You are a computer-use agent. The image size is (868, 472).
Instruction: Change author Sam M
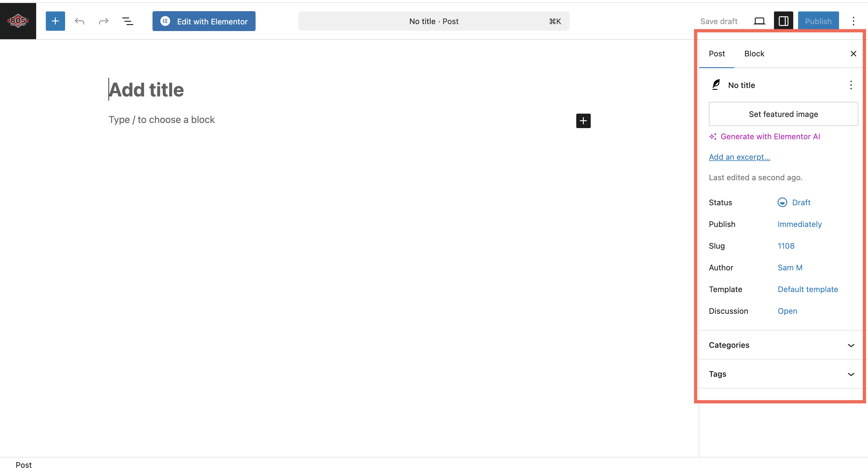790,268
